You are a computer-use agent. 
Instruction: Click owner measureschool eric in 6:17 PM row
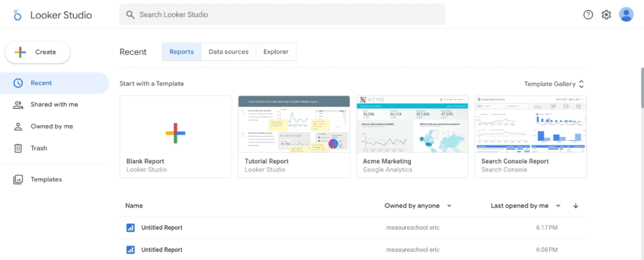[x=413, y=228]
